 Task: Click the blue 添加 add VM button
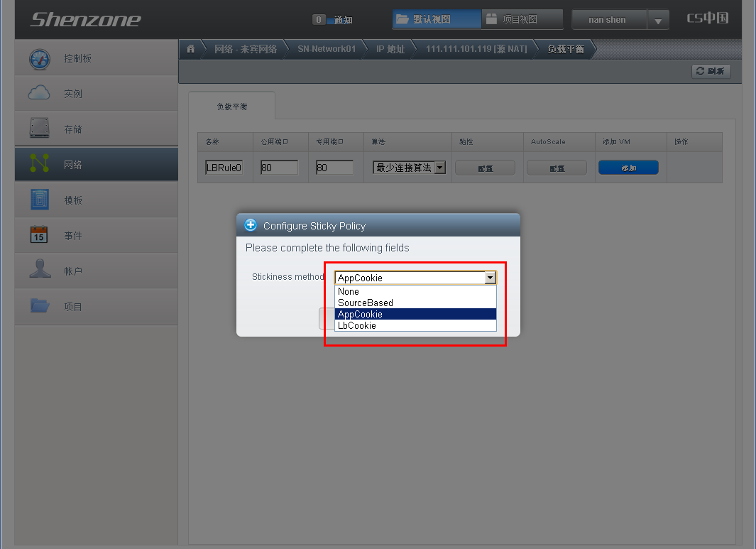click(x=628, y=168)
